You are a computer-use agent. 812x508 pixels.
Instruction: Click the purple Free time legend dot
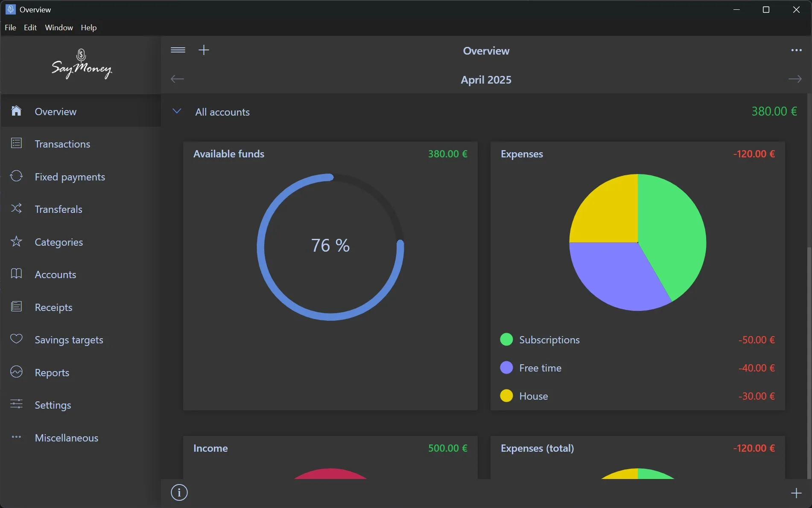(506, 368)
